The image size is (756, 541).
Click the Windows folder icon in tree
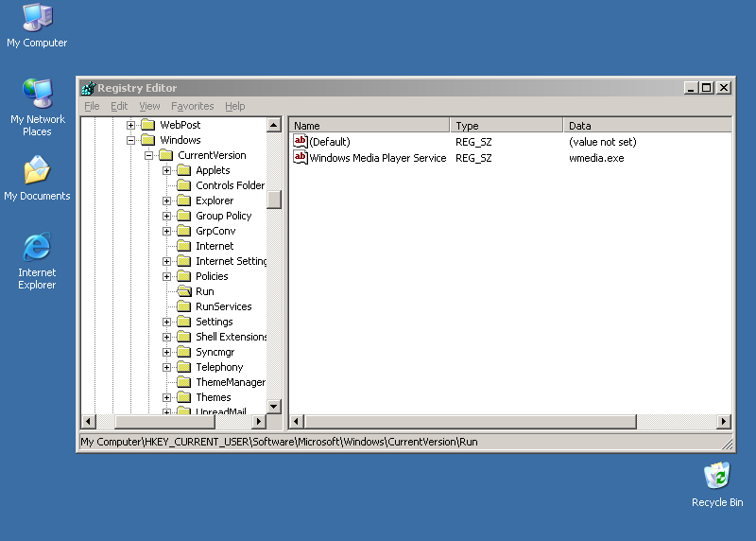pyautogui.click(x=148, y=140)
